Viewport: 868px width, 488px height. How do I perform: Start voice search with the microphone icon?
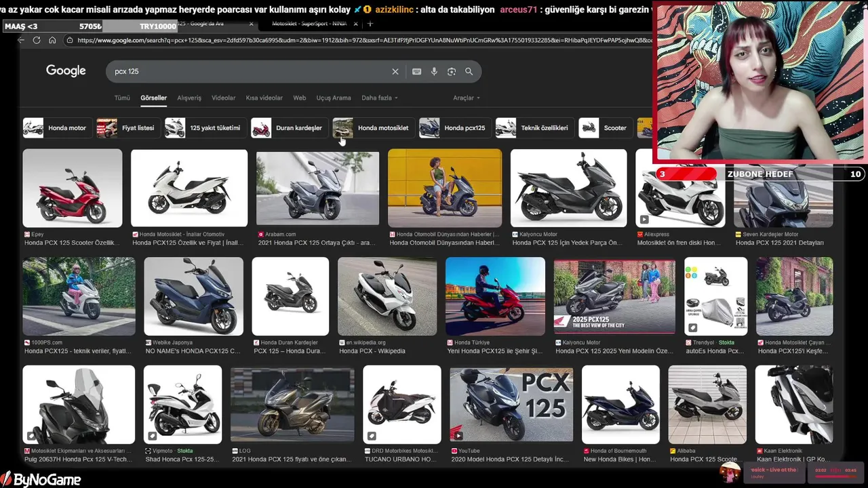434,71
